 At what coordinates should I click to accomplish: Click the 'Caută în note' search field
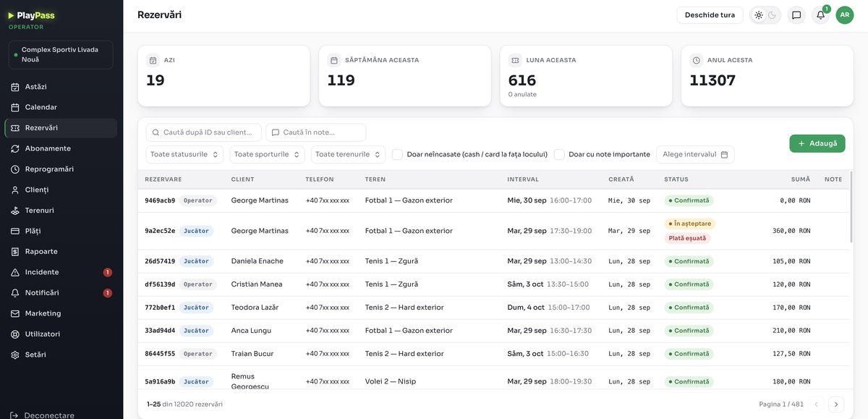(316, 132)
